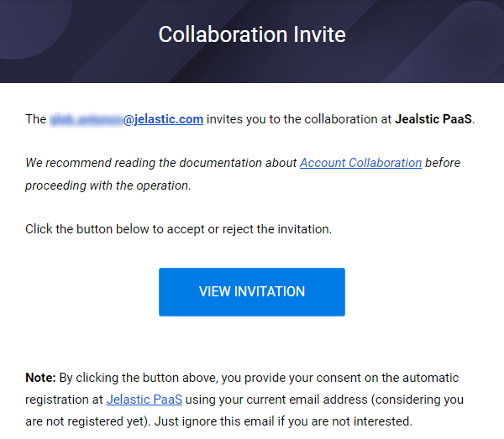504x439 pixels.
Task: Click the blurred sender name portion
Action: click(x=87, y=119)
